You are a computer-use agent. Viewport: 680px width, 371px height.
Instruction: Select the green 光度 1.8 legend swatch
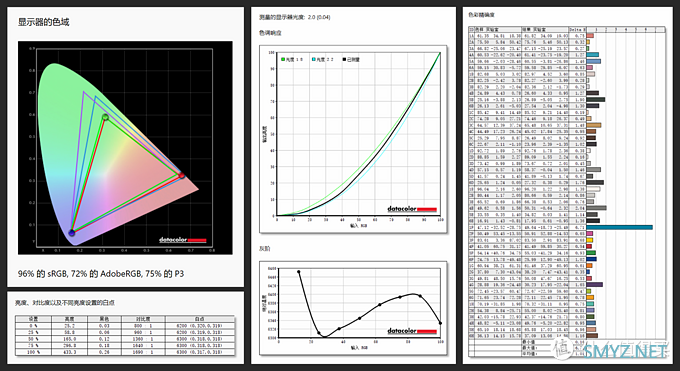click(x=283, y=59)
